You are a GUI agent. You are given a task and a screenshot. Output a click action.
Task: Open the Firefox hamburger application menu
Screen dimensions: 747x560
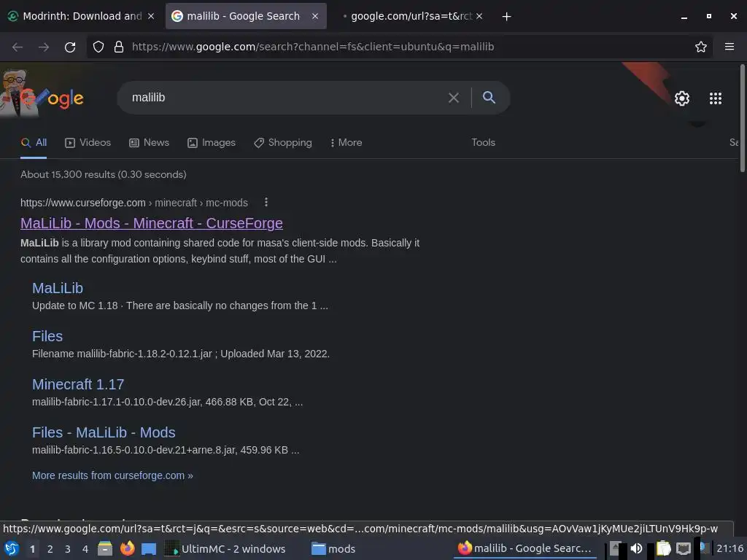click(x=729, y=47)
